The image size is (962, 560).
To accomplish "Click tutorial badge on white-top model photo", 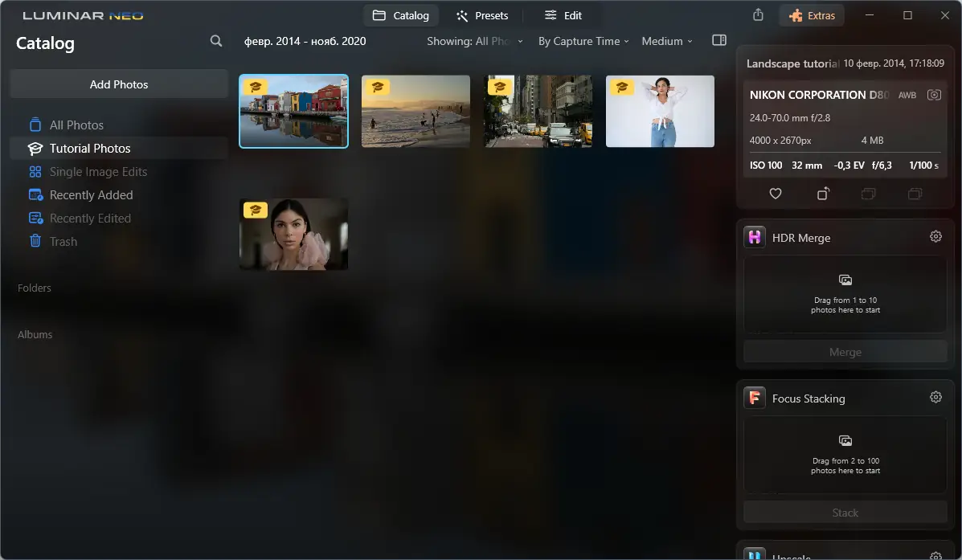I will 621,87.
